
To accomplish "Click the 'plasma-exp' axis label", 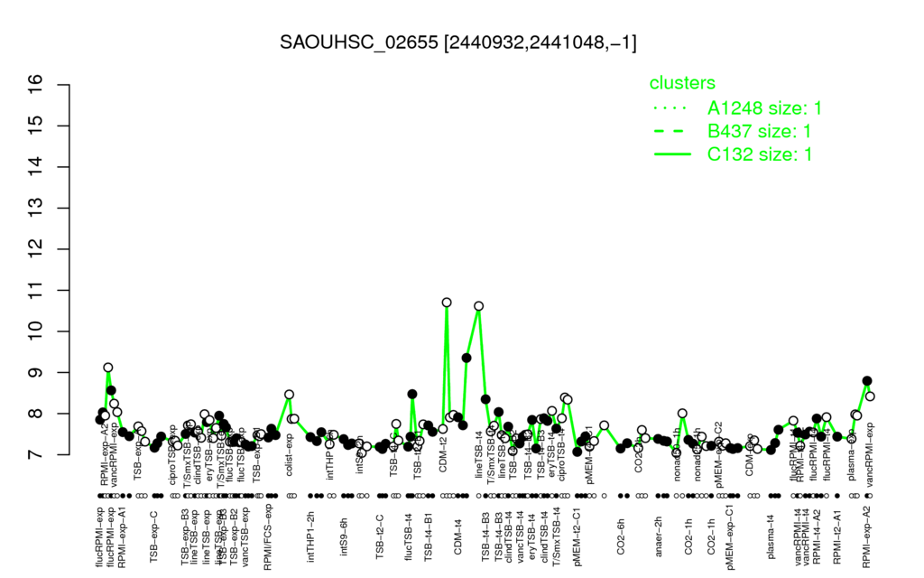I will [x=852, y=456].
